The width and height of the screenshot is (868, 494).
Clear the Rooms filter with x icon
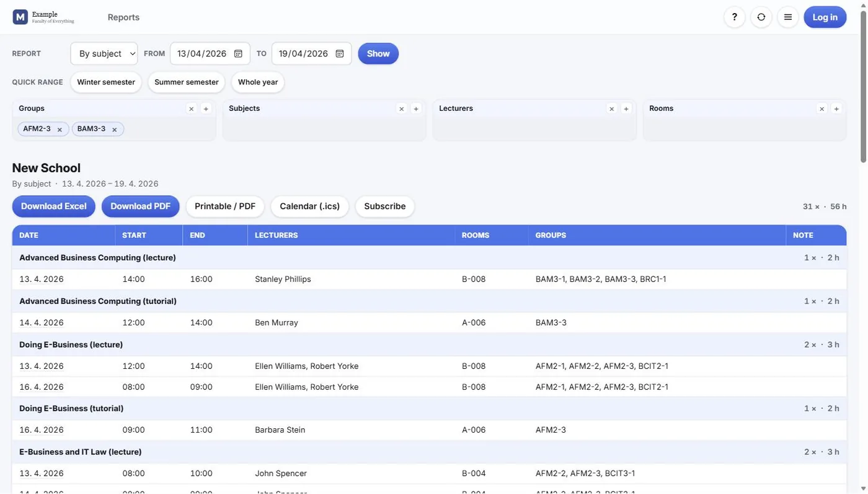click(822, 109)
